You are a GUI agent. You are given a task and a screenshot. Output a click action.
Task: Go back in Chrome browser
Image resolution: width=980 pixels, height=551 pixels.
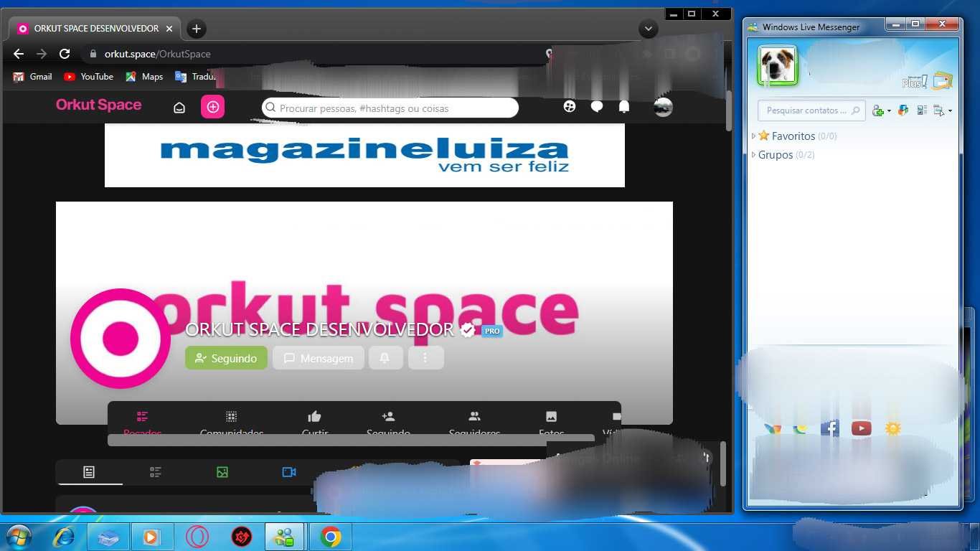(19, 54)
